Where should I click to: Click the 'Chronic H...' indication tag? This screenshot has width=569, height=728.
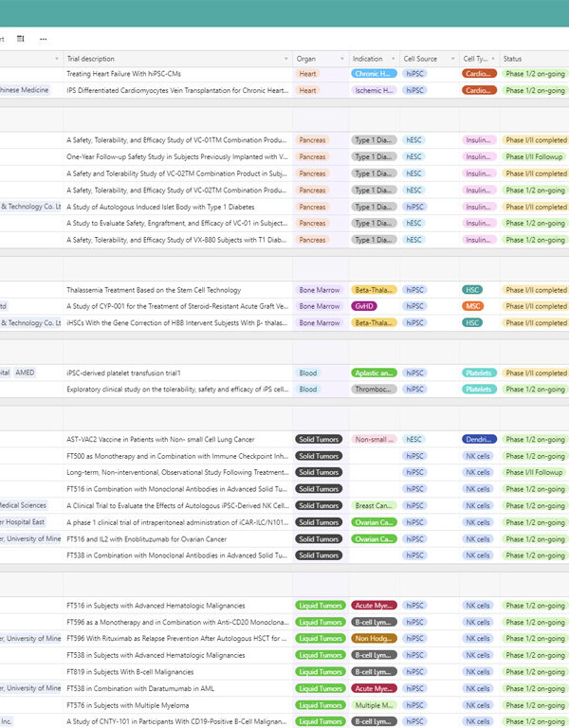[374, 74]
